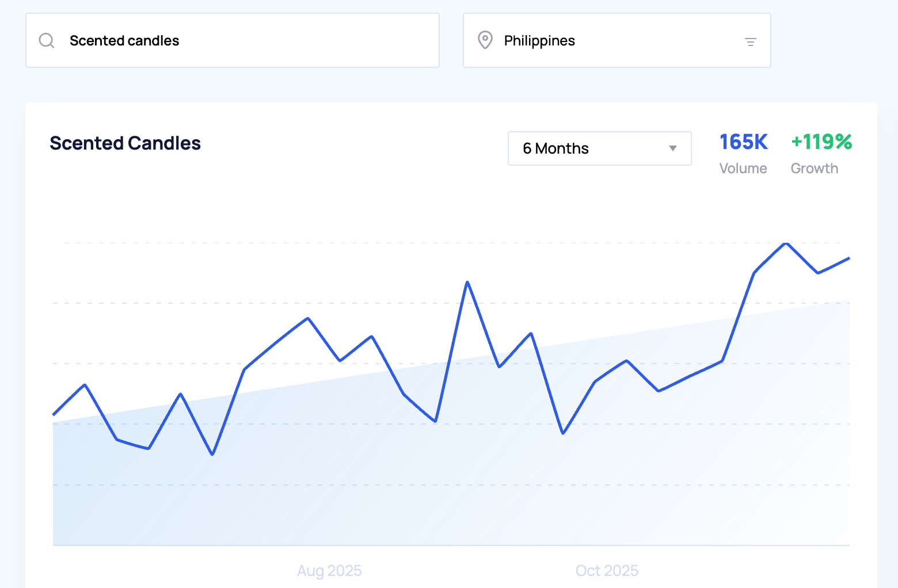
Task: Click the sharp spike peak mid-chart
Action: click(467, 282)
